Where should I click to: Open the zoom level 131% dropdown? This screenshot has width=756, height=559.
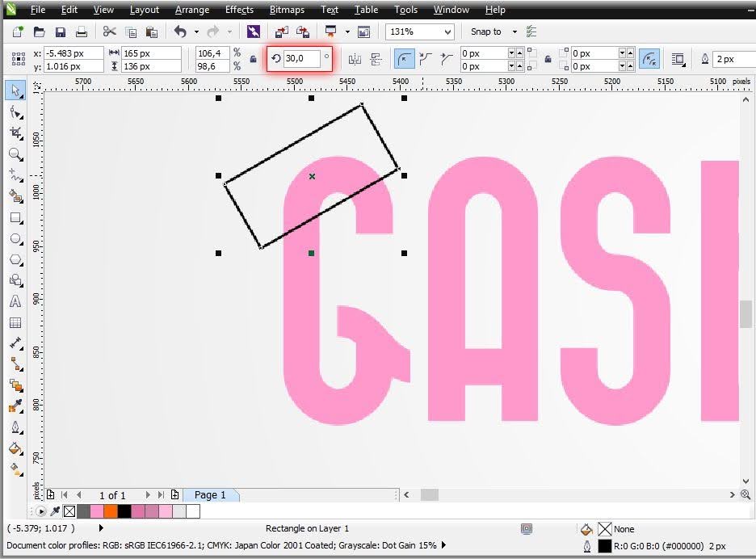[448, 32]
